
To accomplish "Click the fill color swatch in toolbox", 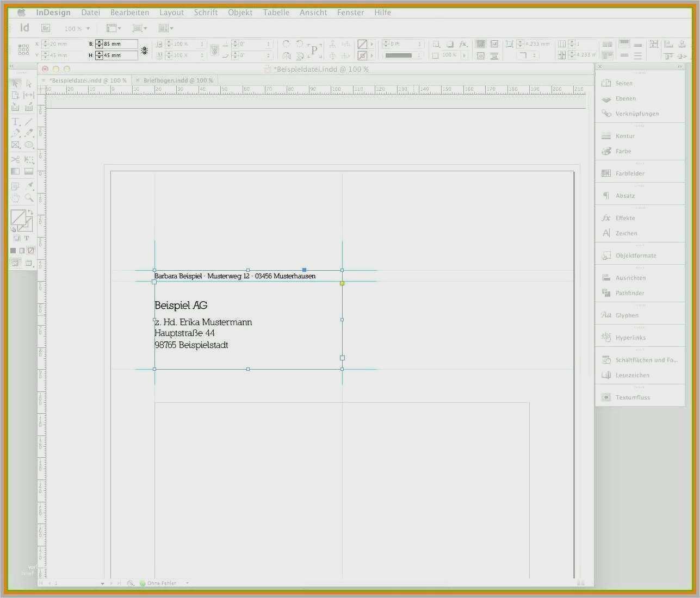I will [x=17, y=217].
